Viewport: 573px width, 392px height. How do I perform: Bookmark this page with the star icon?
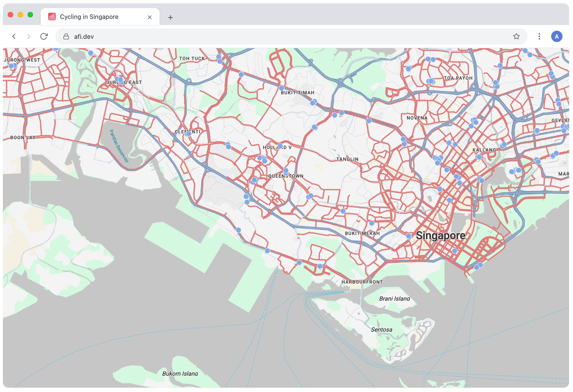coord(516,36)
